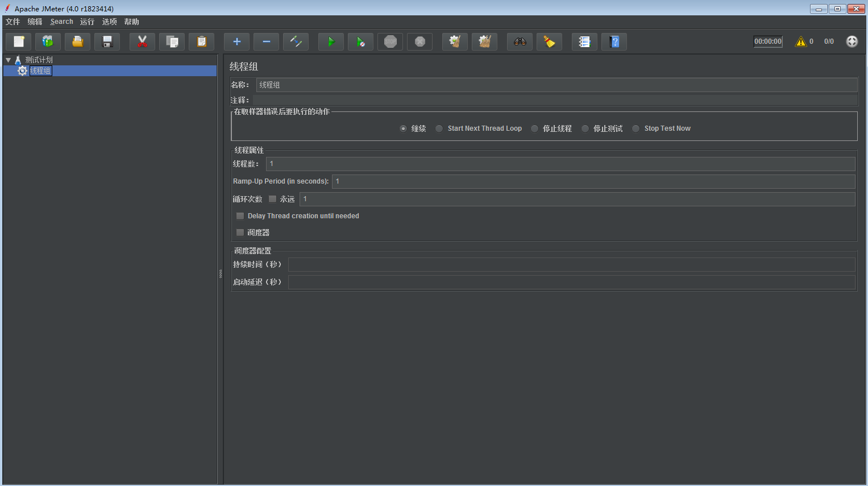
Task: Click the Toggle enable/disable icon
Action: (296, 41)
